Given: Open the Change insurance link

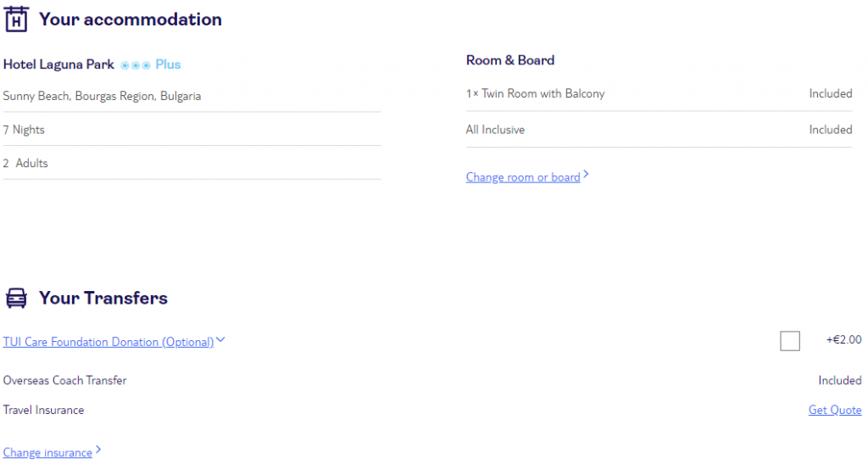Looking at the screenshot, I should (x=47, y=452).
